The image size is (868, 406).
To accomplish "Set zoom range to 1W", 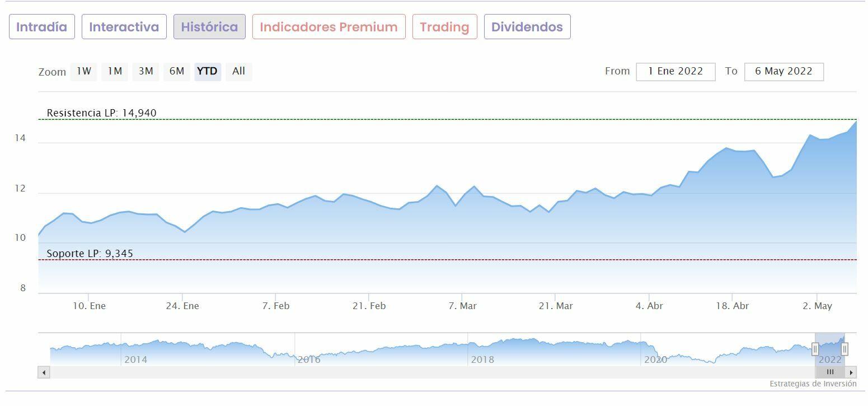I will (x=83, y=71).
